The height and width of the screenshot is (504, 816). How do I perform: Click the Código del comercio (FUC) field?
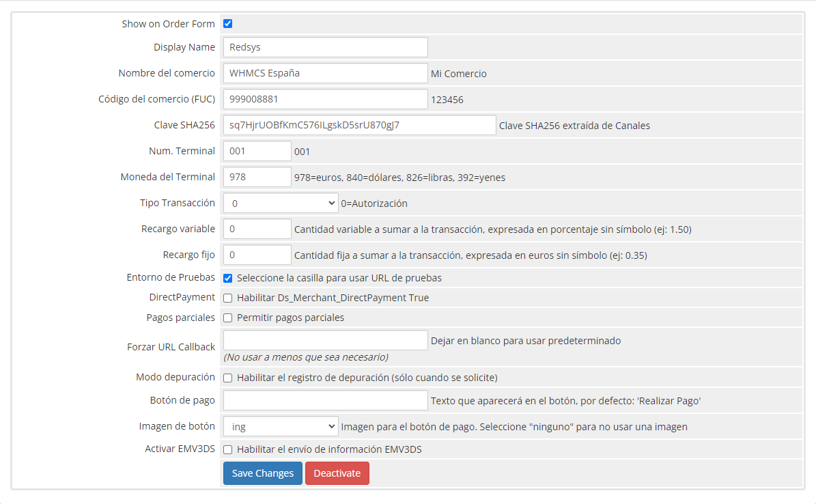pos(325,99)
